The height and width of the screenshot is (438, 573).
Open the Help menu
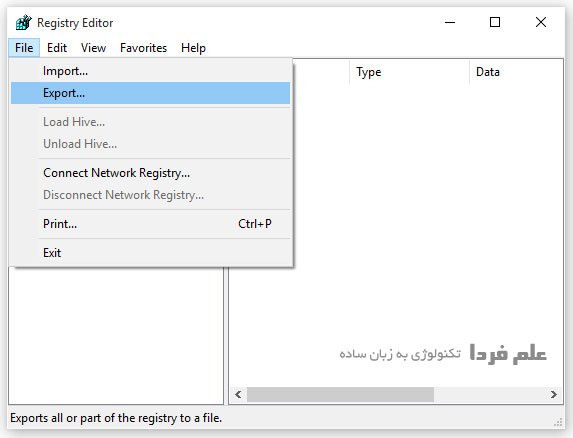point(193,48)
